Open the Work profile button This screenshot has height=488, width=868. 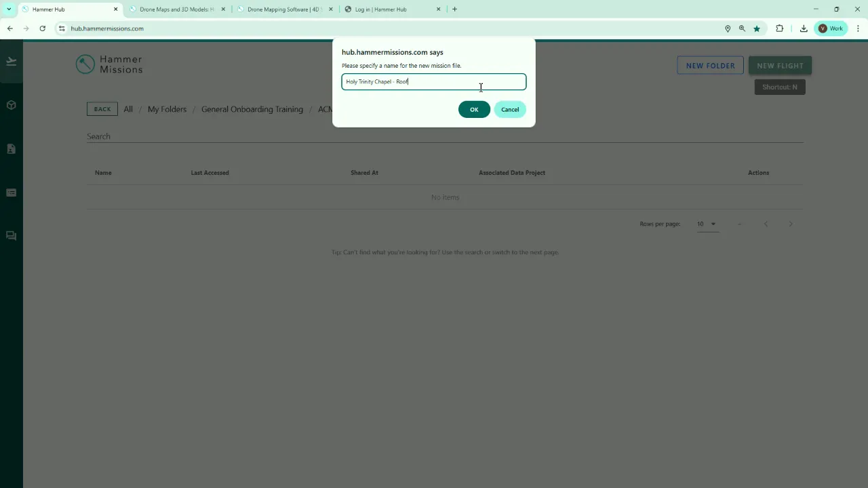click(831, 28)
